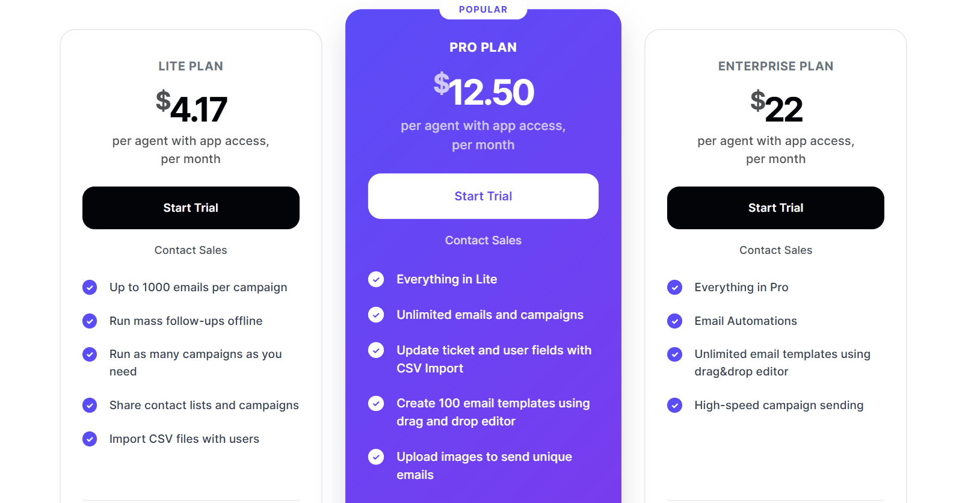Open 'Contact Sales' under the Pro Plan
Image resolution: width=980 pixels, height=503 pixels.
(483, 239)
